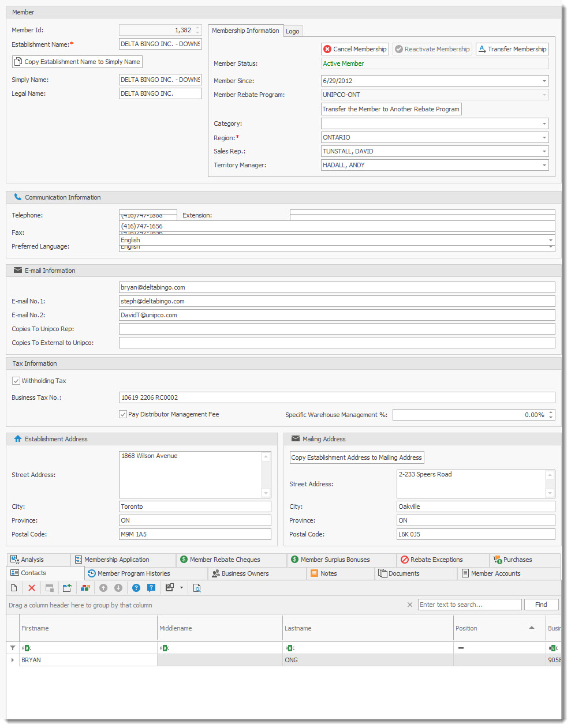The image size is (571, 728).
Task: Open the Business Owners tab
Action: point(245,573)
